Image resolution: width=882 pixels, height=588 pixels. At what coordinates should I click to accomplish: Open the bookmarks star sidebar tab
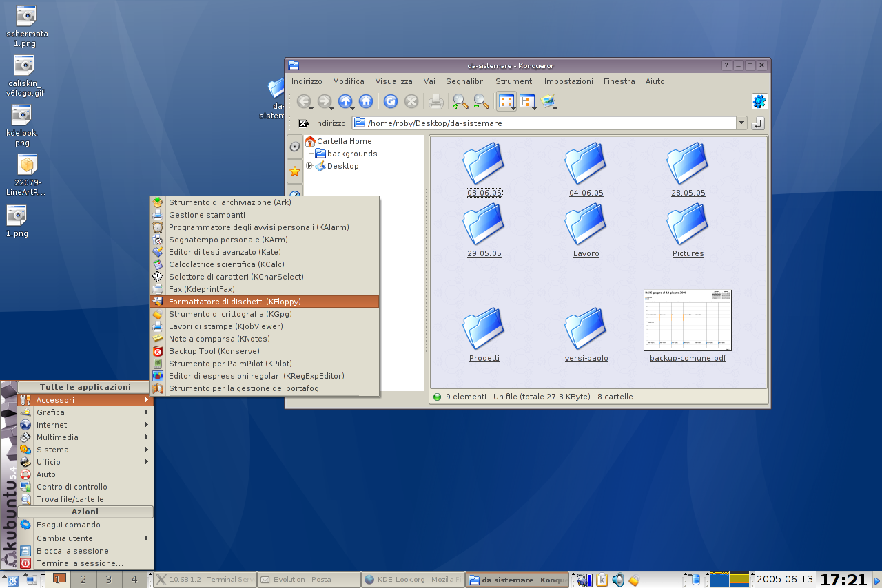295,171
